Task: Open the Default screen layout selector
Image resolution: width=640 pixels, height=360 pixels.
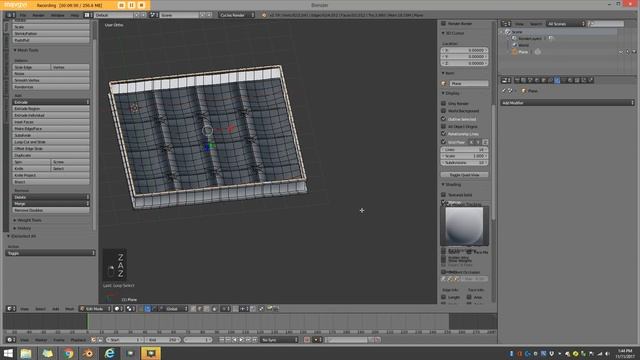Action: point(114,15)
